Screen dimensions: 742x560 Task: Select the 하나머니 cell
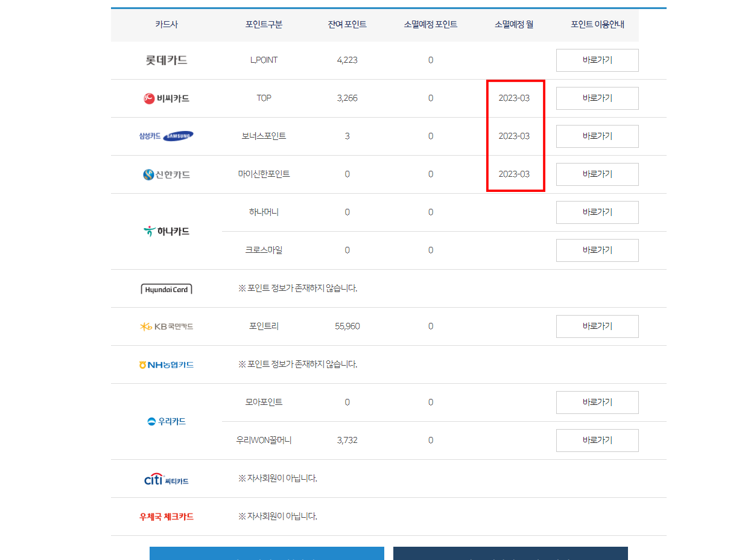(264, 212)
